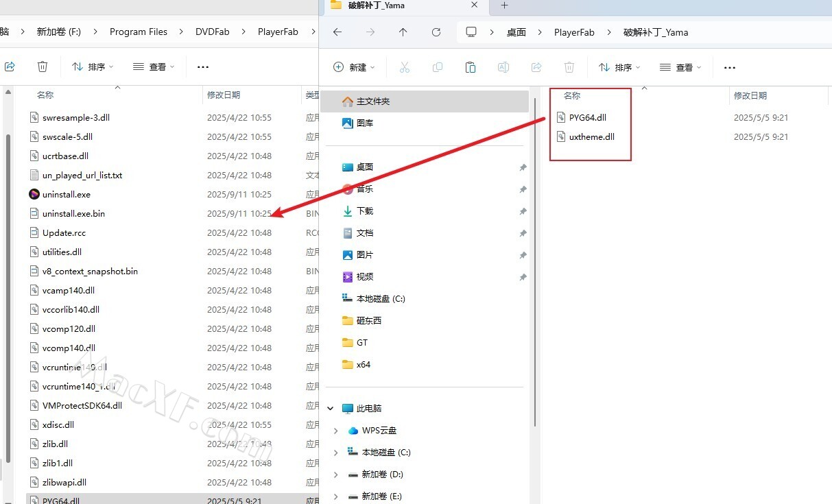Expand 本地磁盘 (C:) under 此电脑
The image size is (832, 504).
(x=335, y=453)
